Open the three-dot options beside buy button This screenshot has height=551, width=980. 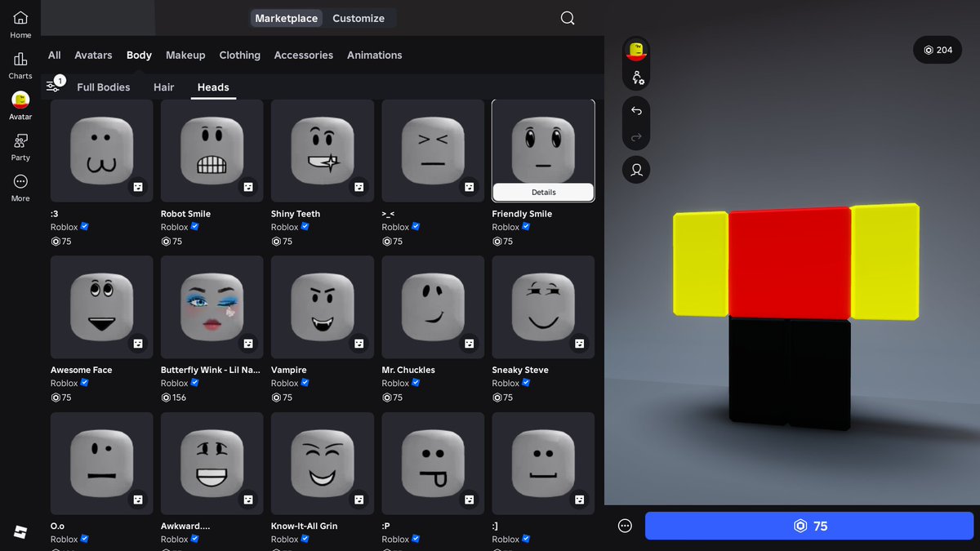tap(625, 526)
